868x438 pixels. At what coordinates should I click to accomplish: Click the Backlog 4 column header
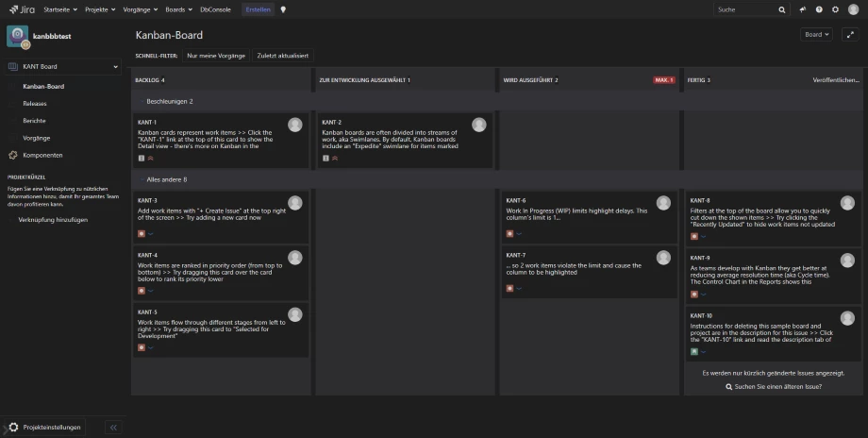(x=150, y=80)
